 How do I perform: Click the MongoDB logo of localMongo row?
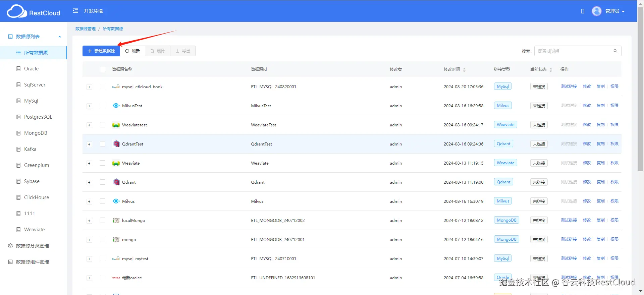click(x=116, y=220)
